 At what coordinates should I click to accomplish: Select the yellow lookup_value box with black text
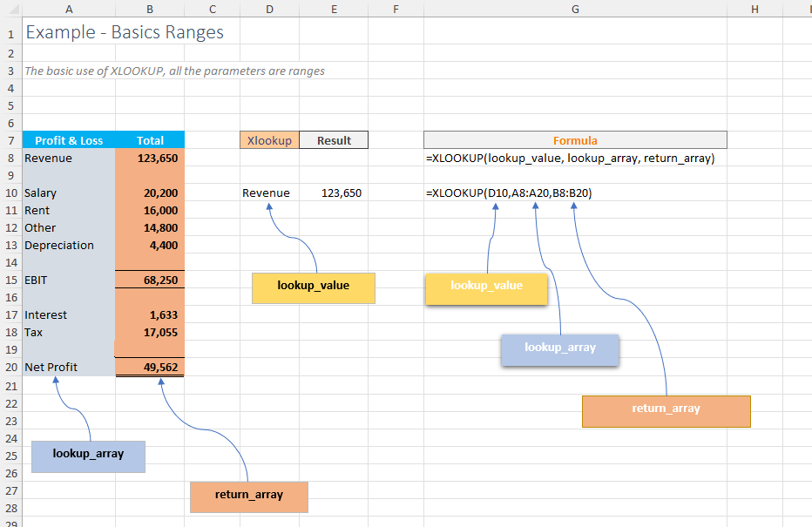coord(314,288)
